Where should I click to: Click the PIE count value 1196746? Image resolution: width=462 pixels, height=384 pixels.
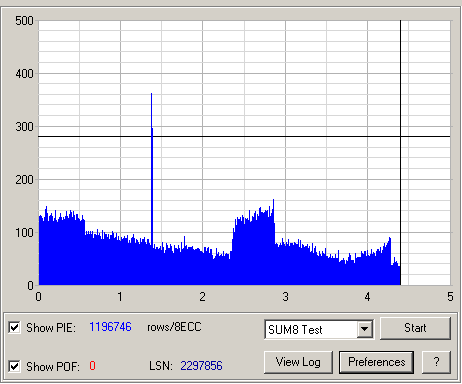pyautogui.click(x=110, y=327)
